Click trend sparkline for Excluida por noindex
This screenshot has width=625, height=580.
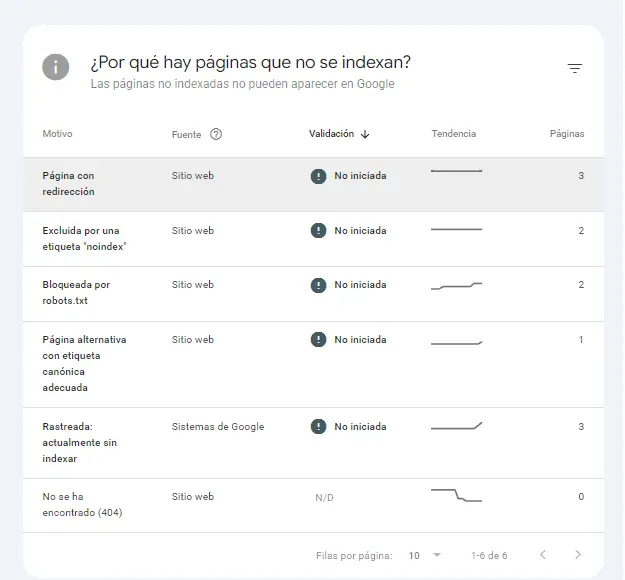[x=456, y=229]
